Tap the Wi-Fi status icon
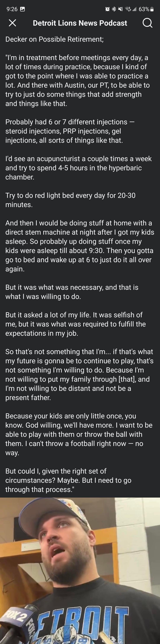 (128, 9)
